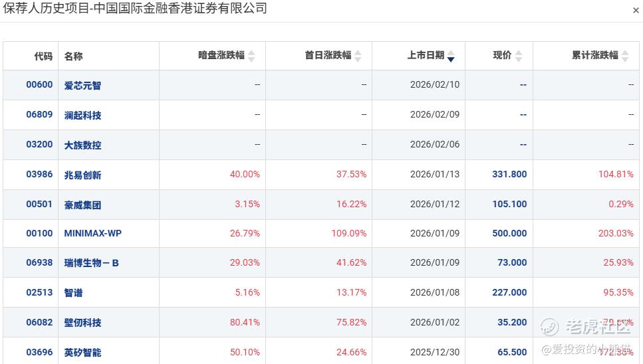Open 兆易创新 stock page
The height and width of the screenshot is (364, 643).
pyautogui.click(x=82, y=175)
